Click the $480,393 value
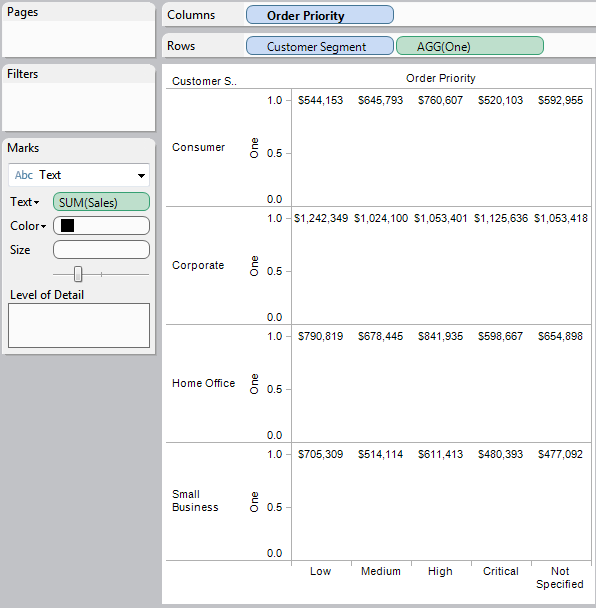596x608 pixels. [x=501, y=454]
